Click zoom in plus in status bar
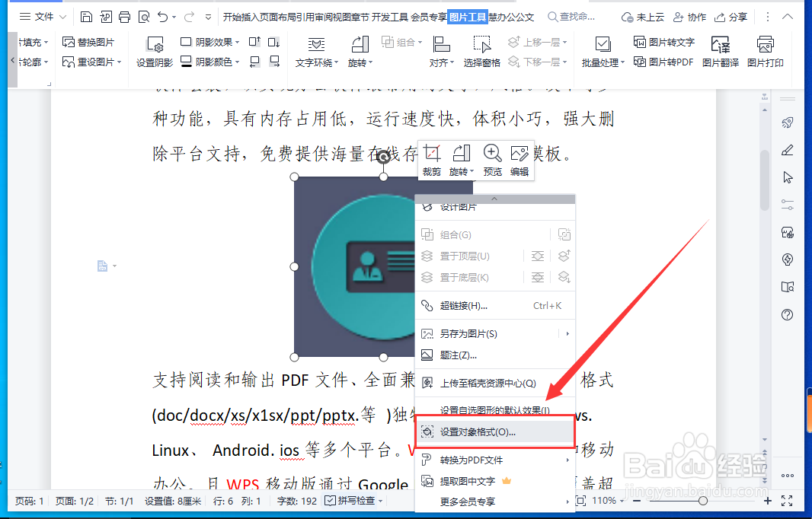The width and height of the screenshot is (812, 519). click(x=768, y=501)
